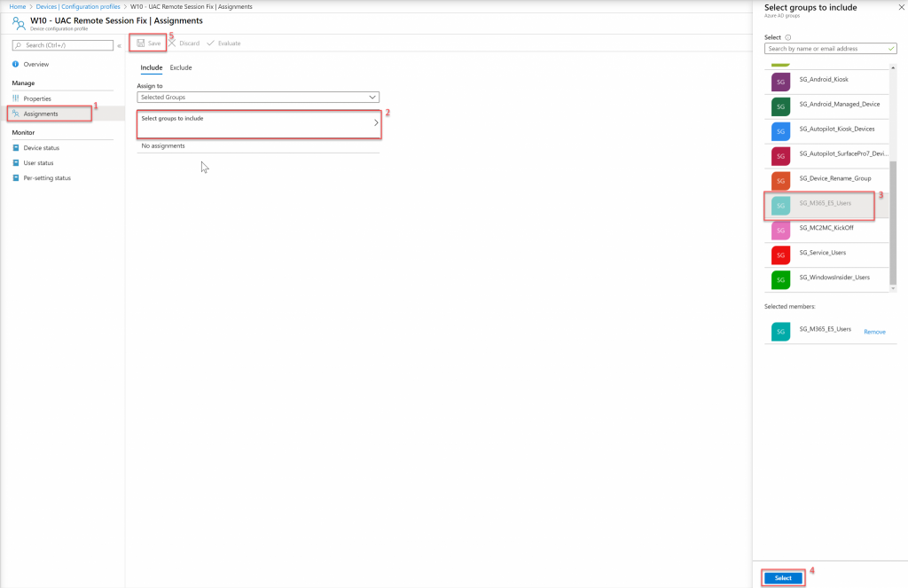908x588 pixels.
Task: Click the Save disk icon in toolbar
Action: click(141, 43)
